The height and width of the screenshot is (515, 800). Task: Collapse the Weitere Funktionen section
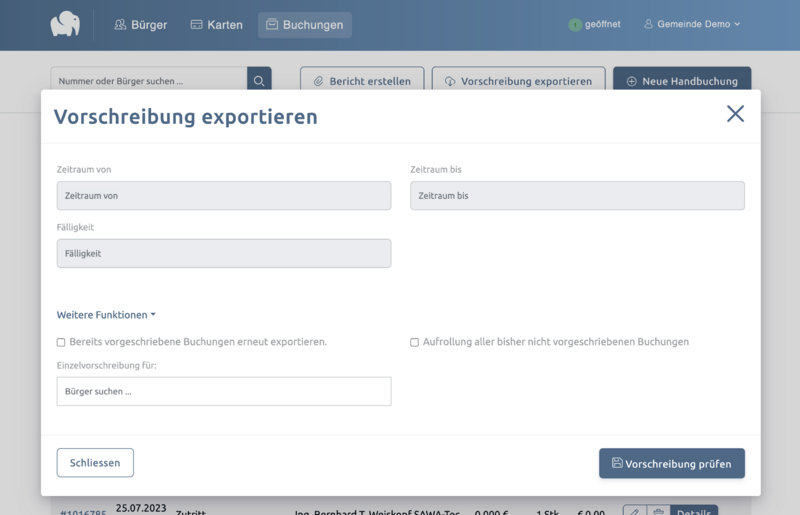coord(106,315)
